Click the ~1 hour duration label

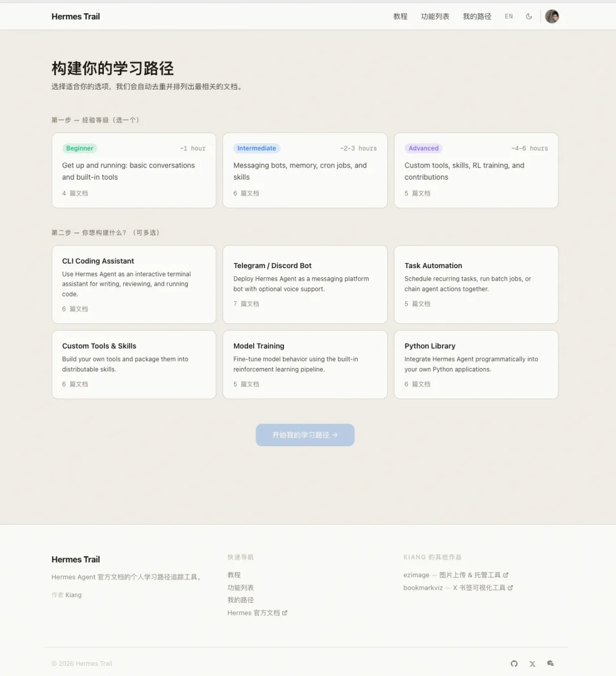point(193,148)
